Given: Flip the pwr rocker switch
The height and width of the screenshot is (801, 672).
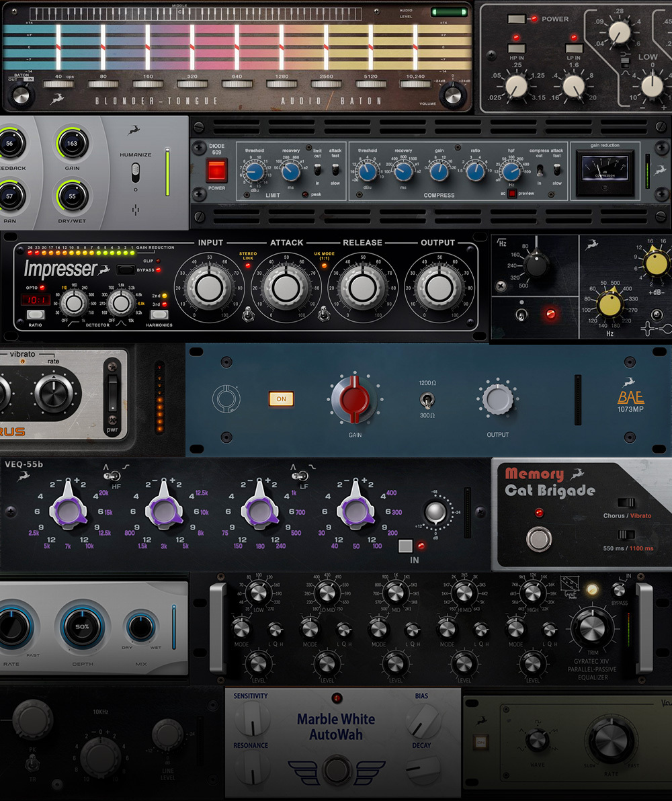Looking at the screenshot, I should (112, 393).
